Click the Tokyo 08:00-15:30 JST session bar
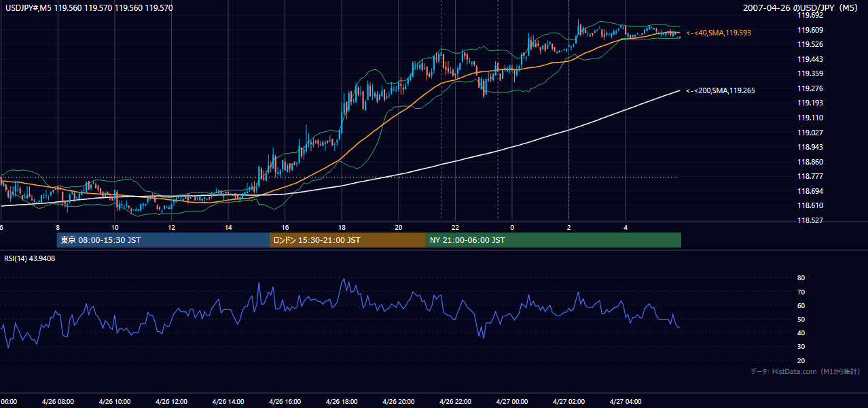This screenshot has width=868, height=408. tap(164, 240)
